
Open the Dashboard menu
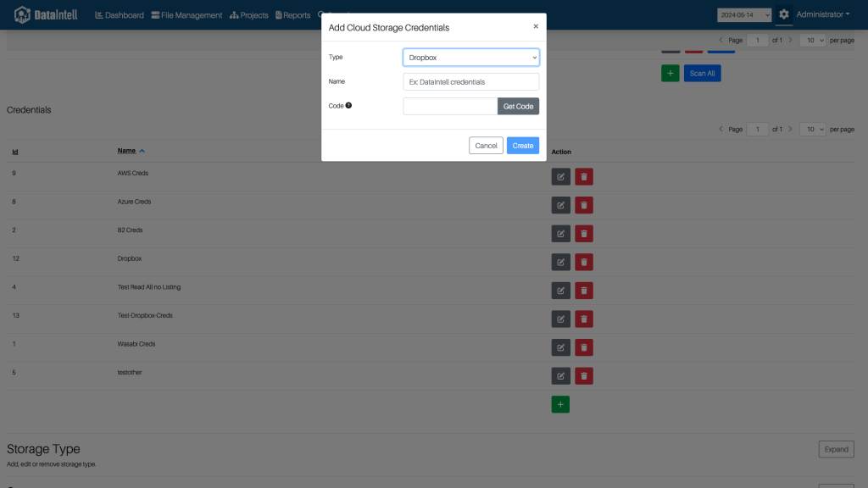pos(119,15)
